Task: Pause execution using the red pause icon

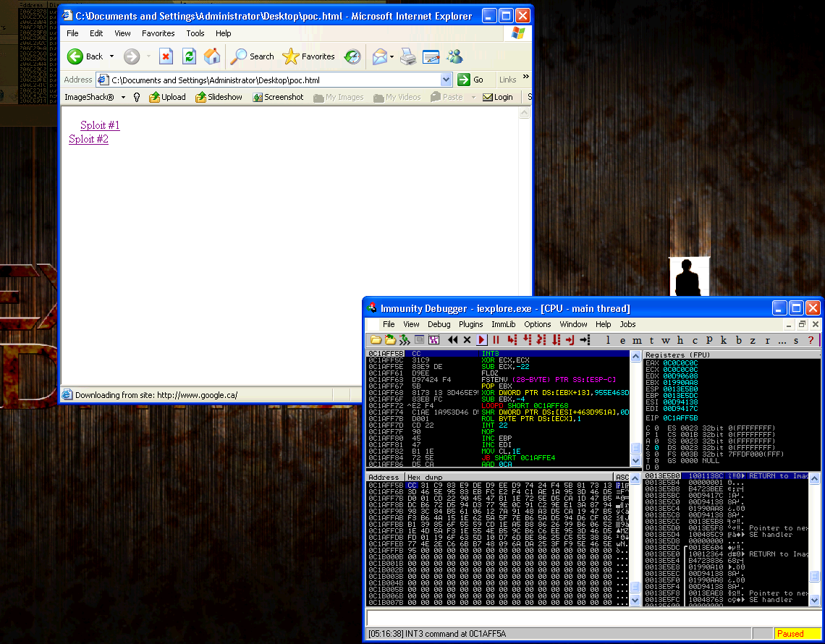Action: tap(496, 340)
